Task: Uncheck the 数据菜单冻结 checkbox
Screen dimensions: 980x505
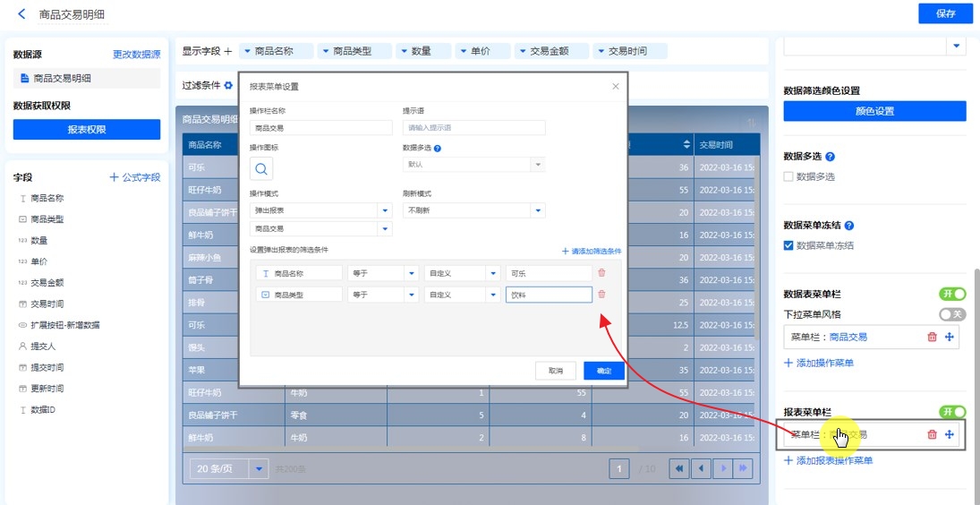Action: pos(788,245)
